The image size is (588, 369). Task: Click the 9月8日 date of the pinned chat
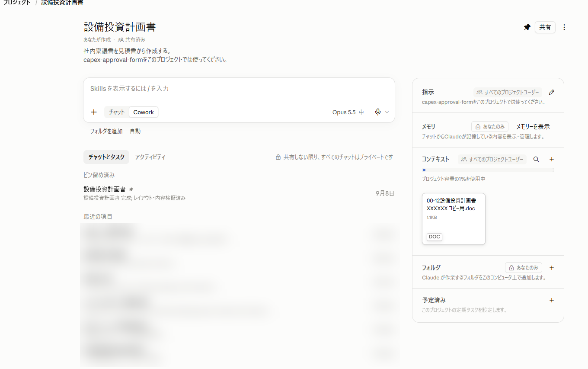point(385,193)
